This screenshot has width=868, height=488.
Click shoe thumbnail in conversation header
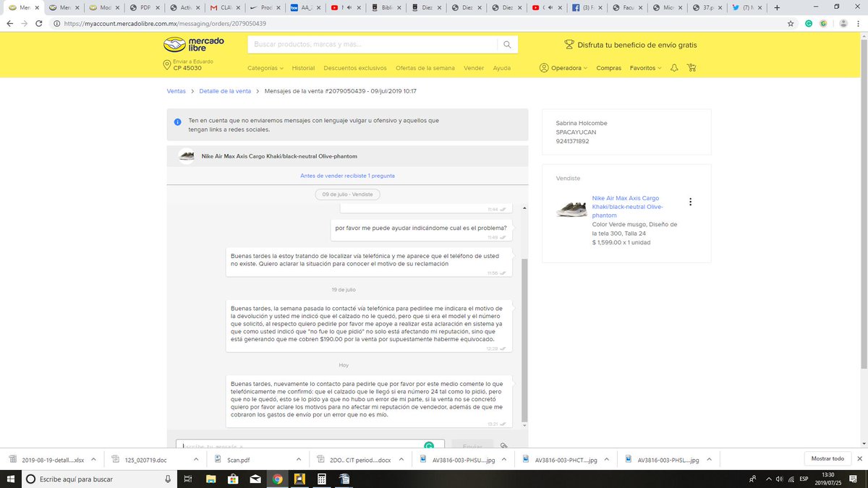[x=186, y=155]
